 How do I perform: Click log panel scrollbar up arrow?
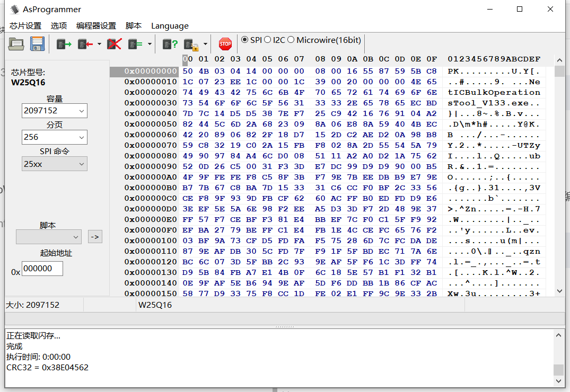click(558, 335)
